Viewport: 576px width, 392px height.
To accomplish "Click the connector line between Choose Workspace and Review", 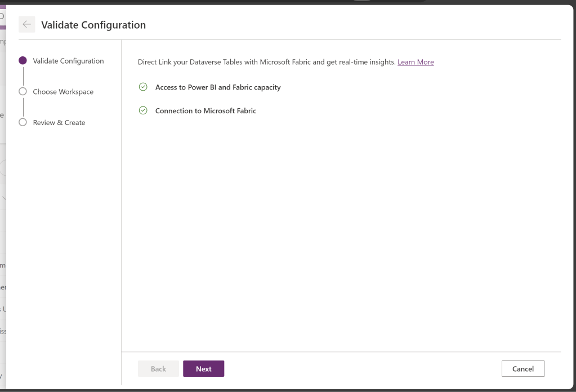I will 23,107.
